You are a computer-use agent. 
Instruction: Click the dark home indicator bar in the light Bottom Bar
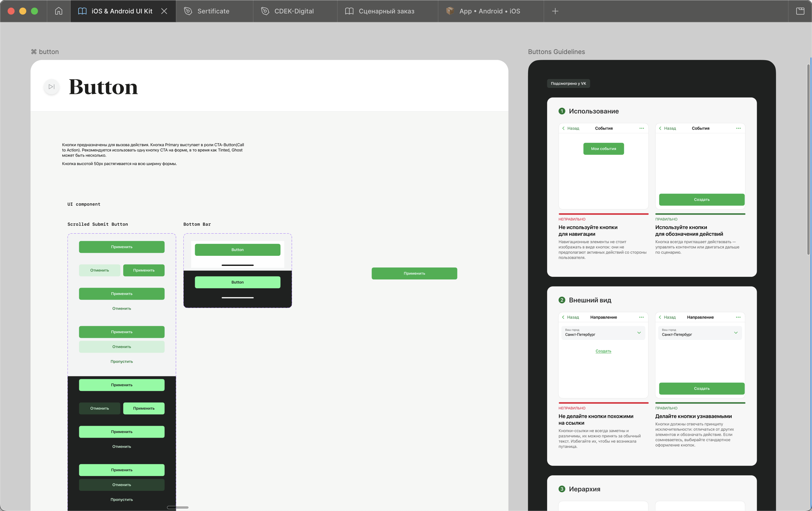(x=237, y=265)
